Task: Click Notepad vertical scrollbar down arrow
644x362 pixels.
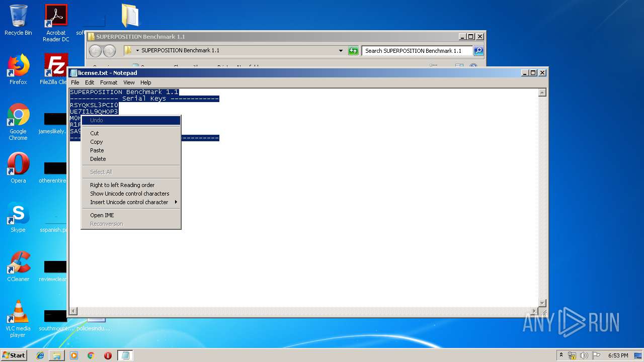Action: (x=542, y=303)
